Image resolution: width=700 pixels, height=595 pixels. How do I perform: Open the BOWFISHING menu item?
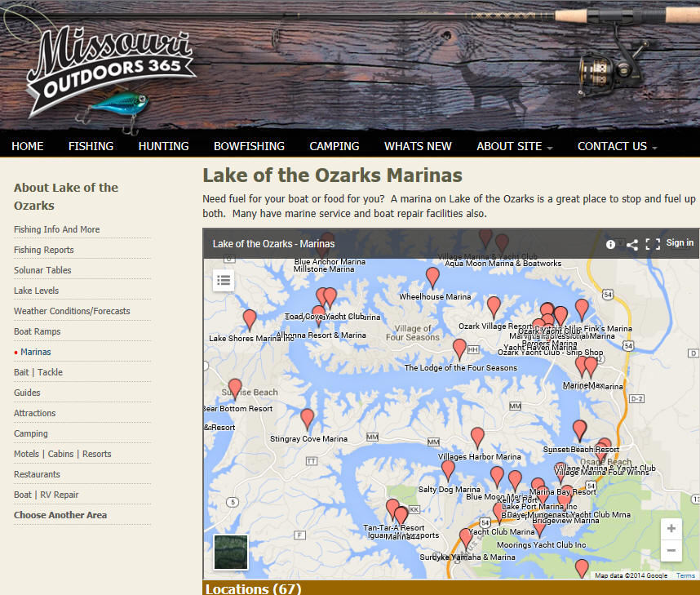click(249, 147)
